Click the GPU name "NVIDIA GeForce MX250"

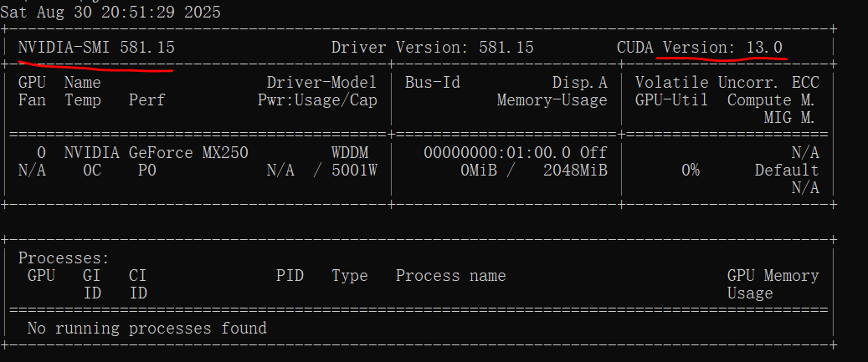157,152
